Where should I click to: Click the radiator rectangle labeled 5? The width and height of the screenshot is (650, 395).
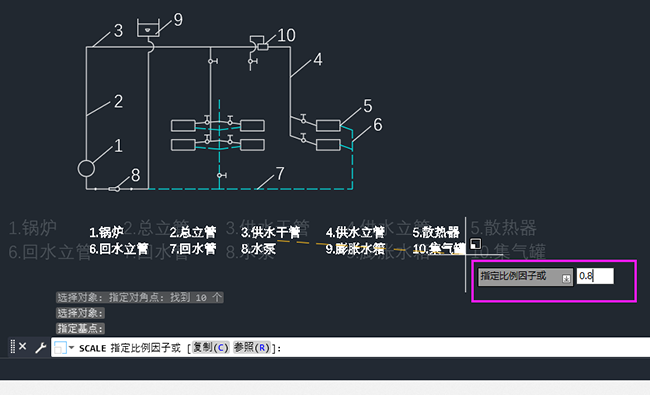tap(328, 126)
